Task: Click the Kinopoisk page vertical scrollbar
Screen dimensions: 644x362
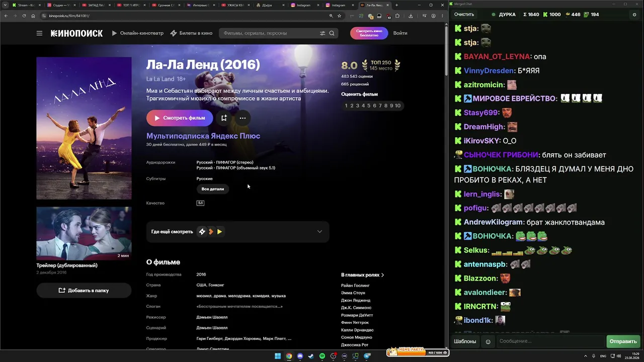Action: pyautogui.click(x=446, y=50)
